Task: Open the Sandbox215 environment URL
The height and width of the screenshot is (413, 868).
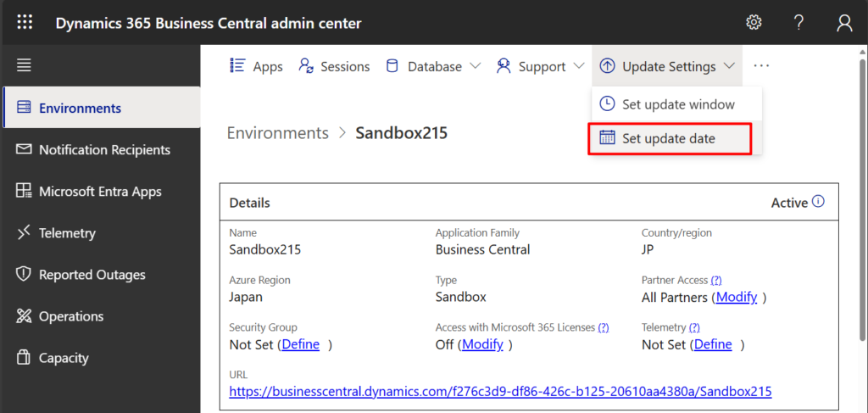Action: [x=500, y=392]
